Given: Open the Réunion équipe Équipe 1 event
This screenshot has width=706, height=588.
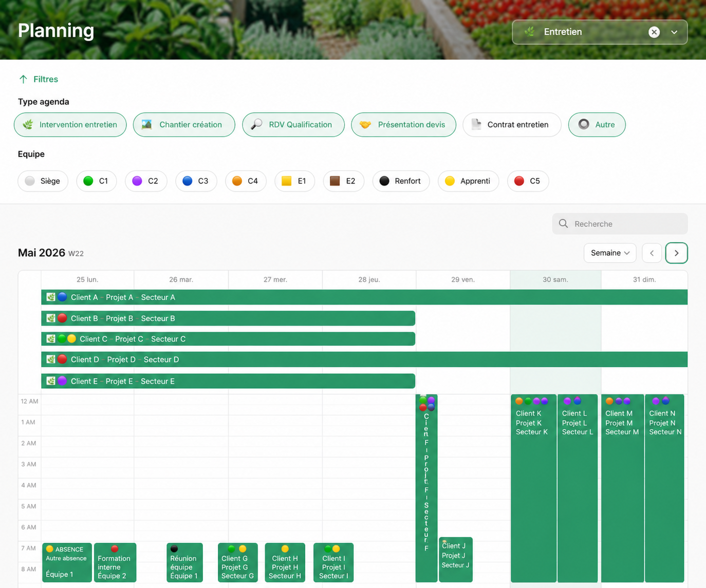Looking at the screenshot, I should click(x=184, y=562).
